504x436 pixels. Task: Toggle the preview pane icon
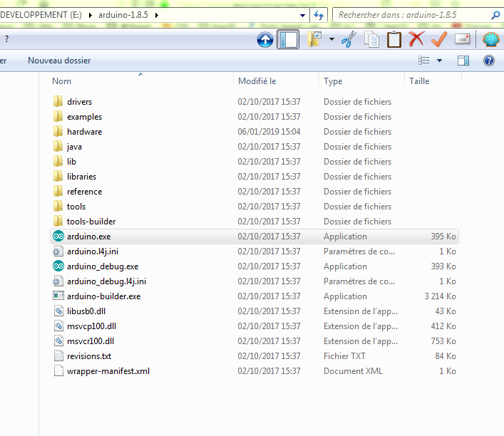pos(463,61)
